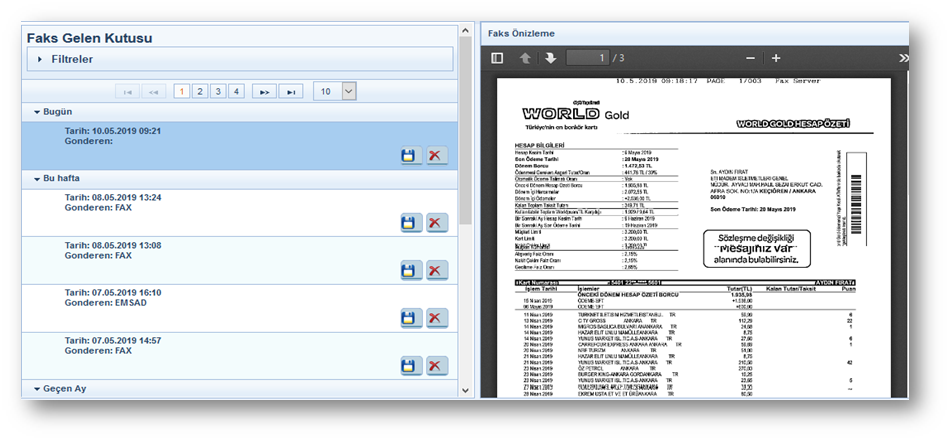Jump to last page of fax list
951x442 pixels.
290,91
